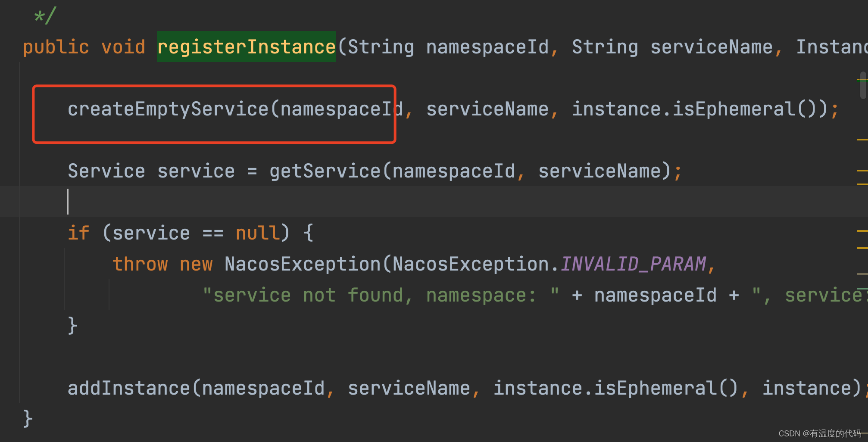This screenshot has height=442, width=868.
Task: Click the NacosException constructor after 'new'
Action: 303,264
